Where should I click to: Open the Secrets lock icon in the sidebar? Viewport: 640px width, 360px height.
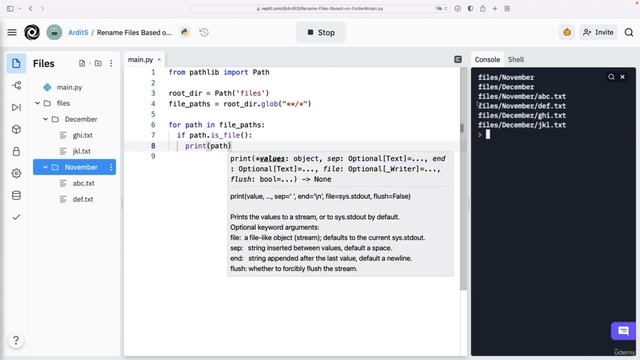tap(16, 151)
